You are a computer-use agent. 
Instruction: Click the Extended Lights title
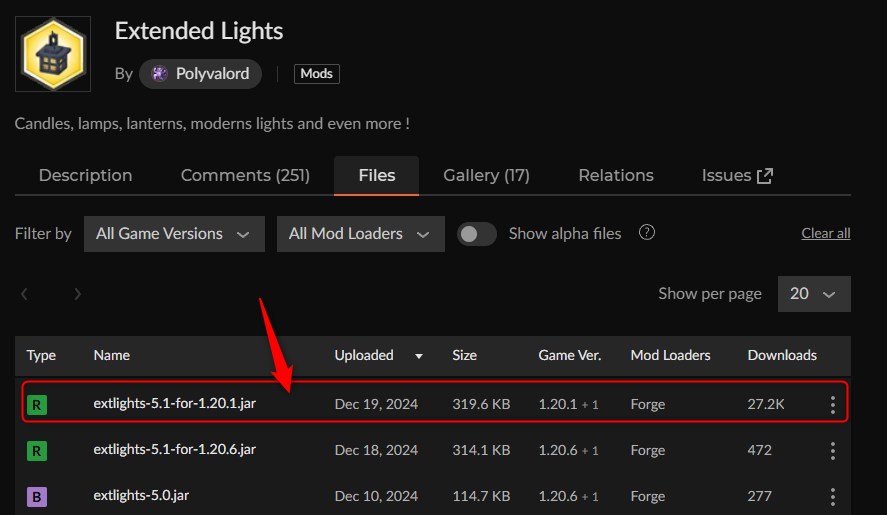(x=199, y=31)
